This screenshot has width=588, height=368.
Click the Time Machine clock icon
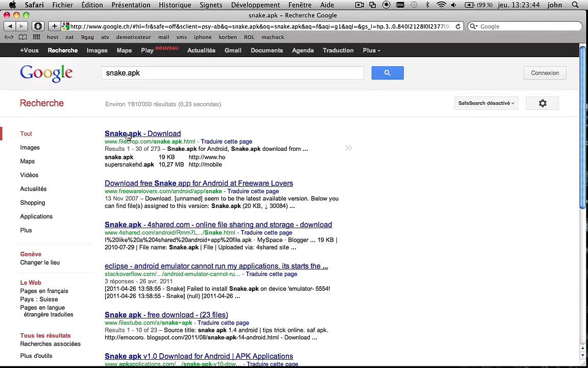pyautogui.click(x=413, y=5)
